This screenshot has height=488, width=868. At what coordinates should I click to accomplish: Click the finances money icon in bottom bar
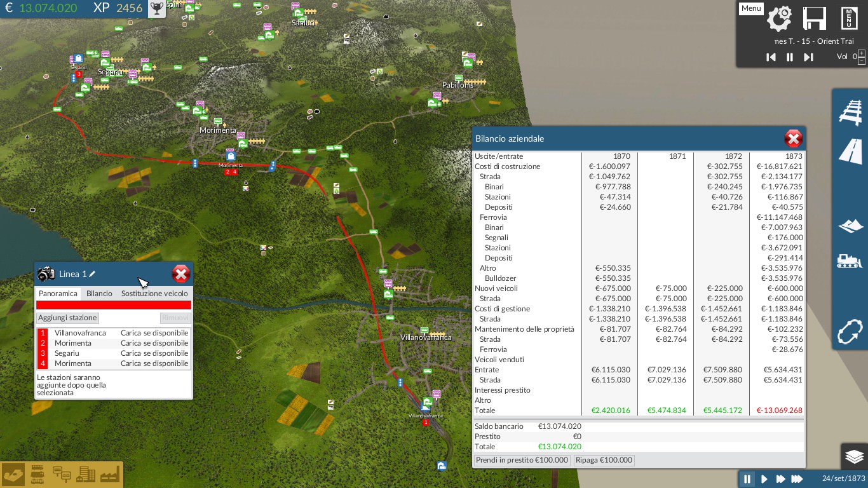pyautogui.click(x=14, y=474)
